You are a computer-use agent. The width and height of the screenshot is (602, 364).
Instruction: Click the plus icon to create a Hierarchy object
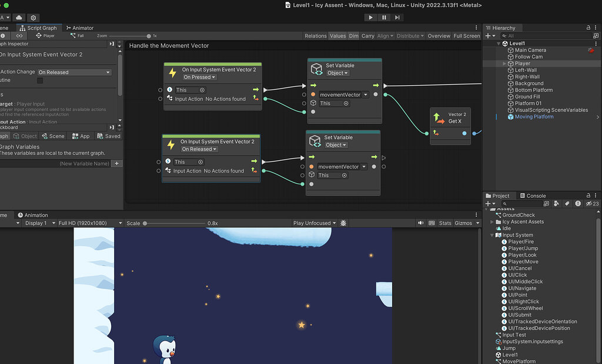click(x=487, y=36)
